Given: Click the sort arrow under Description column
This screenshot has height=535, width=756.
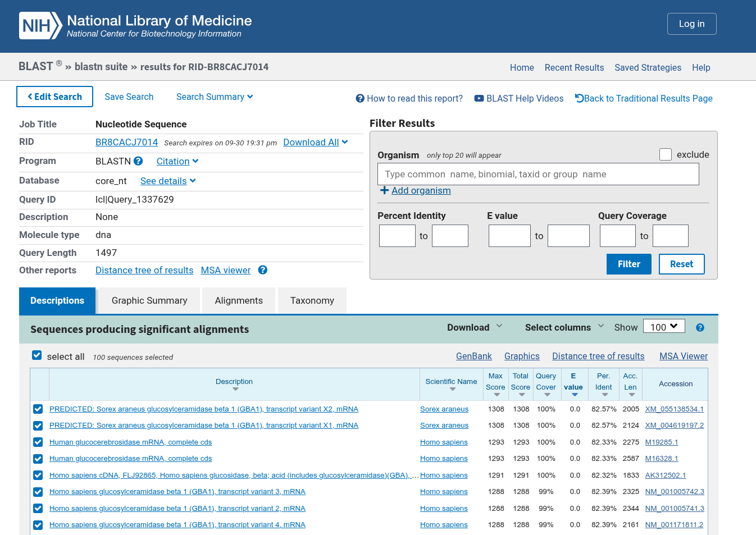Looking at the screenshot, I should pyautogui.click(x=235, y=389).
